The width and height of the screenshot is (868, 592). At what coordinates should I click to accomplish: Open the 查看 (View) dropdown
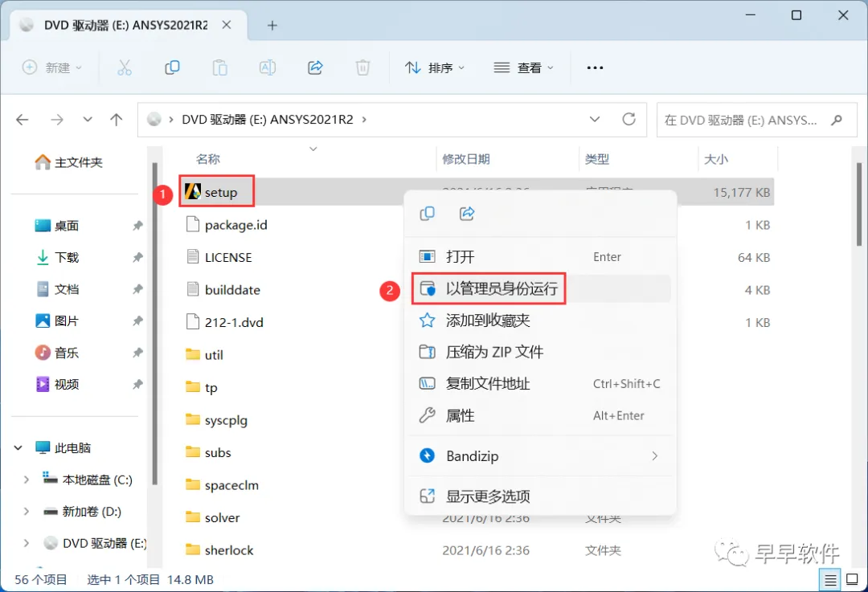[523, 67]
